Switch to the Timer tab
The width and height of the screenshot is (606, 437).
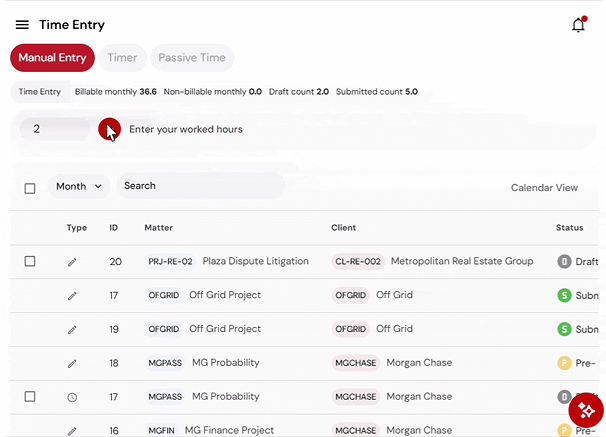122,58
